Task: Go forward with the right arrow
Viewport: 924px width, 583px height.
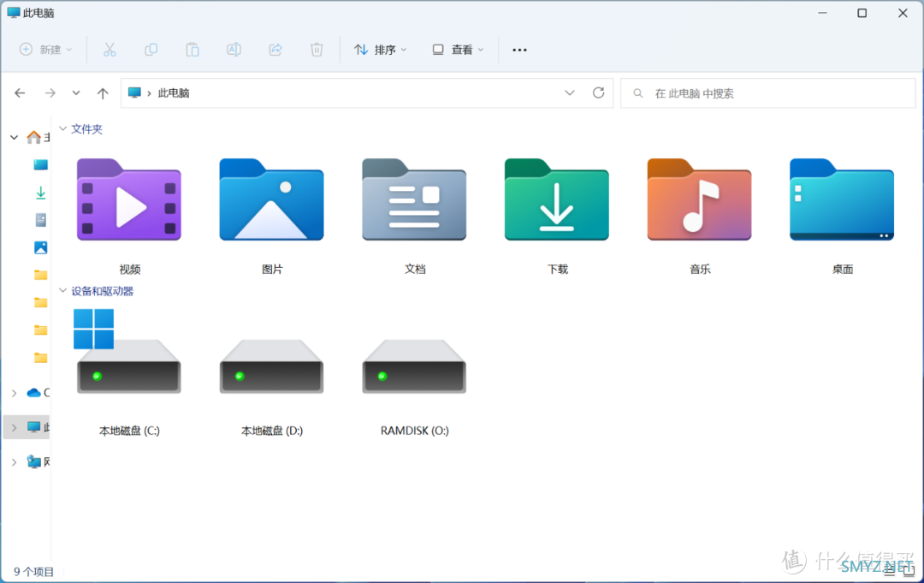Action: pyautogui.click(x=50, y=93)
